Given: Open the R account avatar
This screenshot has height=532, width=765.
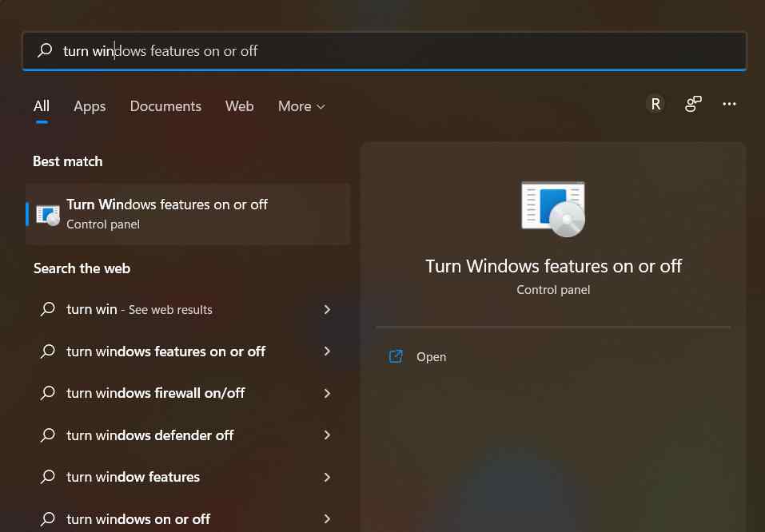Looking at the screenshot, I should pyautogui.click(x=655, y=104).
